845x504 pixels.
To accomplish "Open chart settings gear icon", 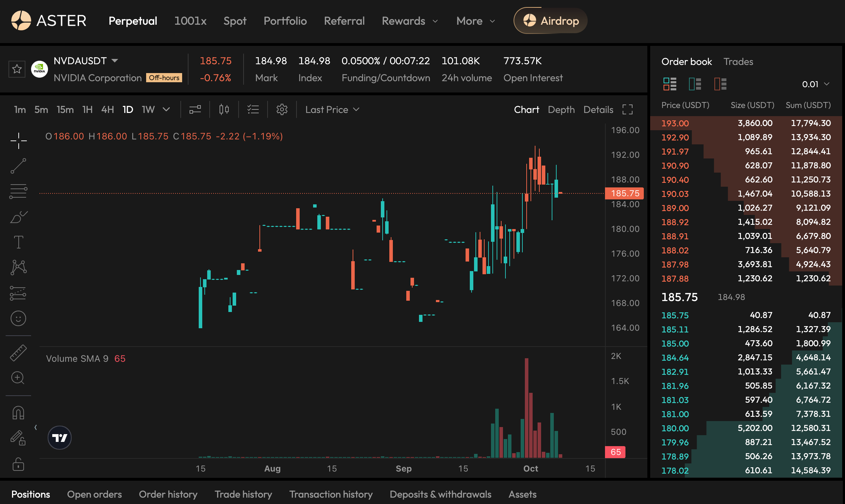I will pos(282,110).
